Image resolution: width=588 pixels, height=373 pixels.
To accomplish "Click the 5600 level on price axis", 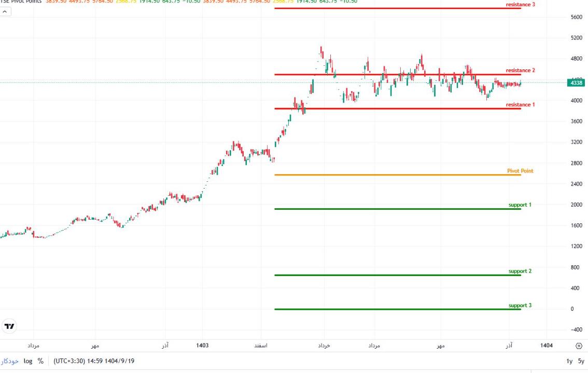I will (x=576, y=17).
